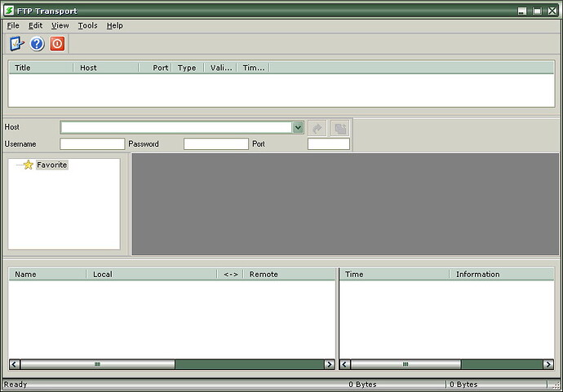Maximize the FTP Transport window

click(x=537, y=11)
